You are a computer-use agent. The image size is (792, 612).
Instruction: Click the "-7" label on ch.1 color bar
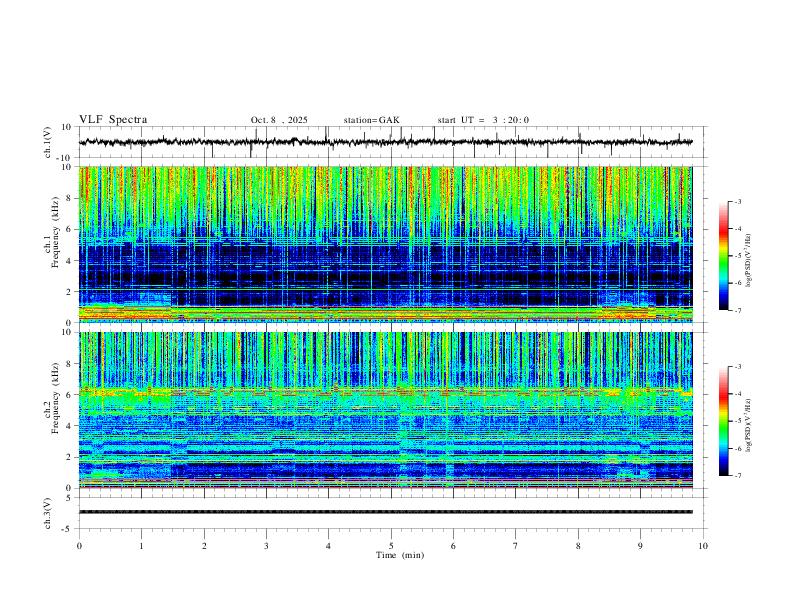point(737,310)
